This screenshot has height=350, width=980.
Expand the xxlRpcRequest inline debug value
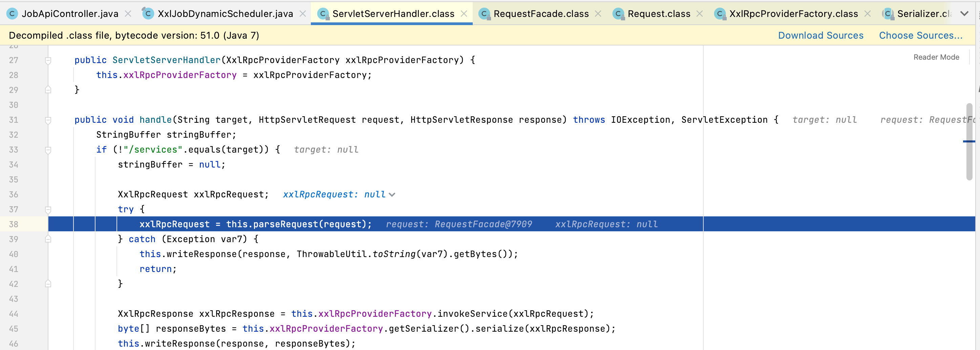tap(392, 195)
